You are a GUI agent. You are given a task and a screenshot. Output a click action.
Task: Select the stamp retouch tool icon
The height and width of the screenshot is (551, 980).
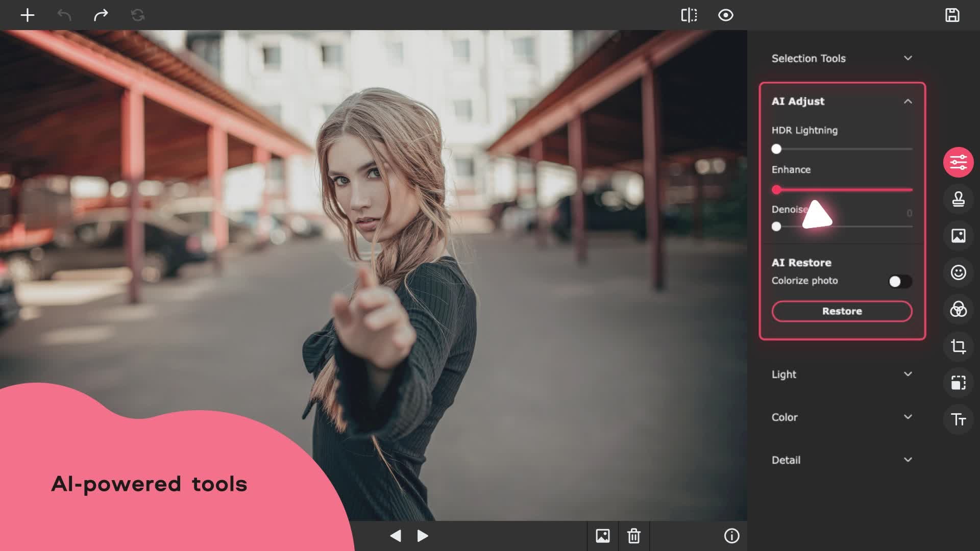pos(958,199)
